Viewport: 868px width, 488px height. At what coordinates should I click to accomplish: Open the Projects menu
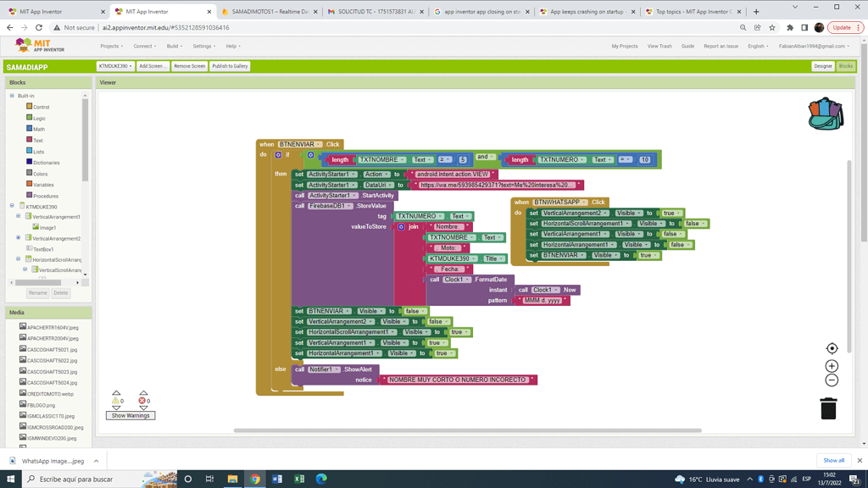coord(111,47)
